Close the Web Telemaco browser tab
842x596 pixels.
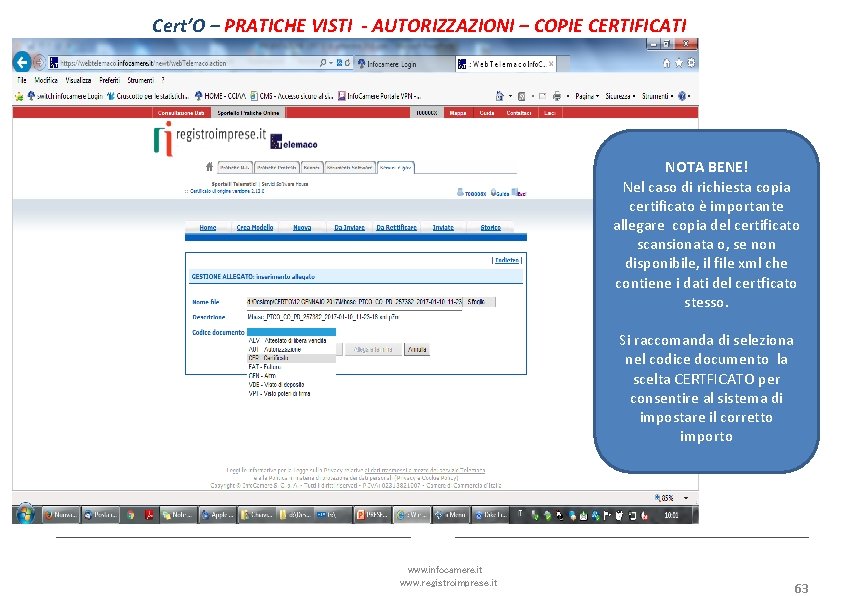[x=551, y=64]
